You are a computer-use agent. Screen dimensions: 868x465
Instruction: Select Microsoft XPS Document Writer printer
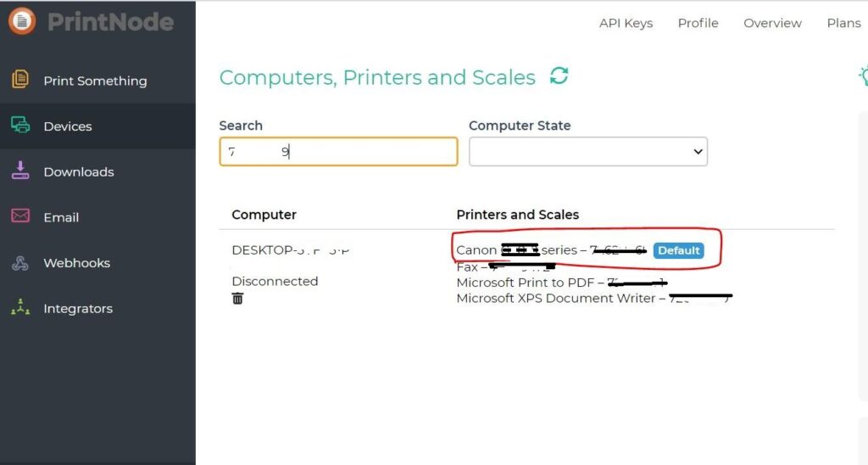coord(556,298)
